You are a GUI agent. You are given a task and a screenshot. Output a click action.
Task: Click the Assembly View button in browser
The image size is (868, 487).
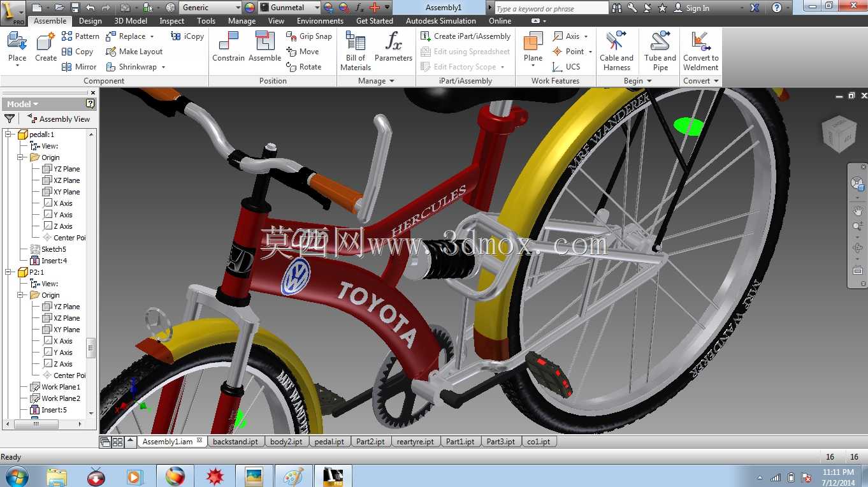pyautogui.click(x=59, y=119)
